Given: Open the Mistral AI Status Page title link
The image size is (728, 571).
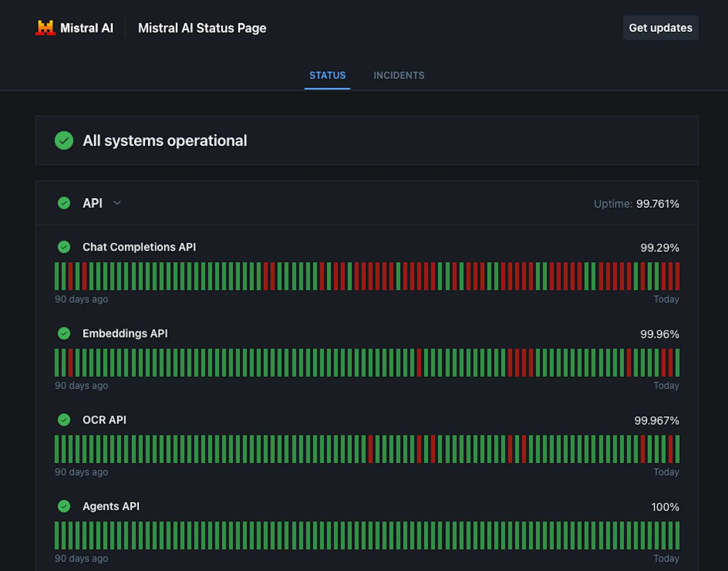Looking at the screenshot, I should (202, 28).
